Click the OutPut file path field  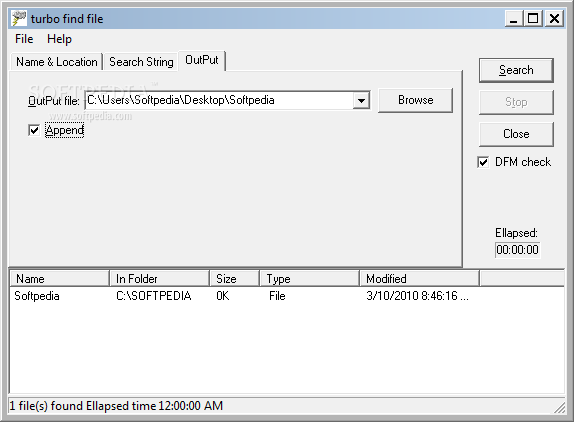219,100
